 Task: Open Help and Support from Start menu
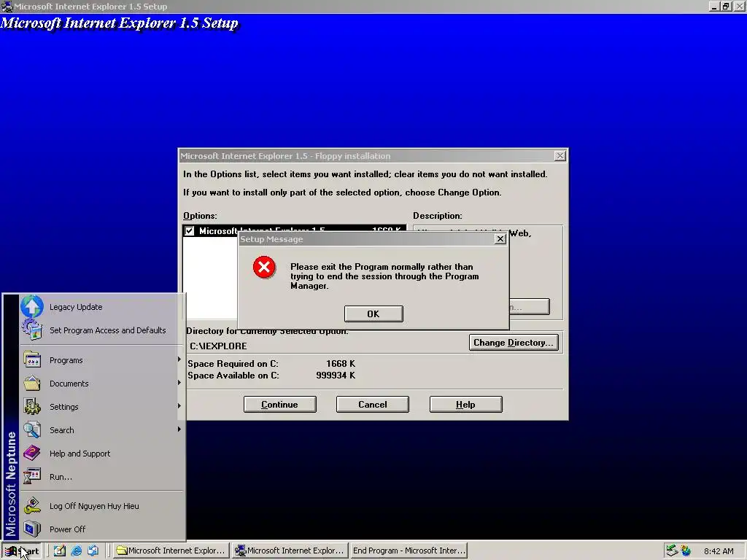(x=101, y=454)
